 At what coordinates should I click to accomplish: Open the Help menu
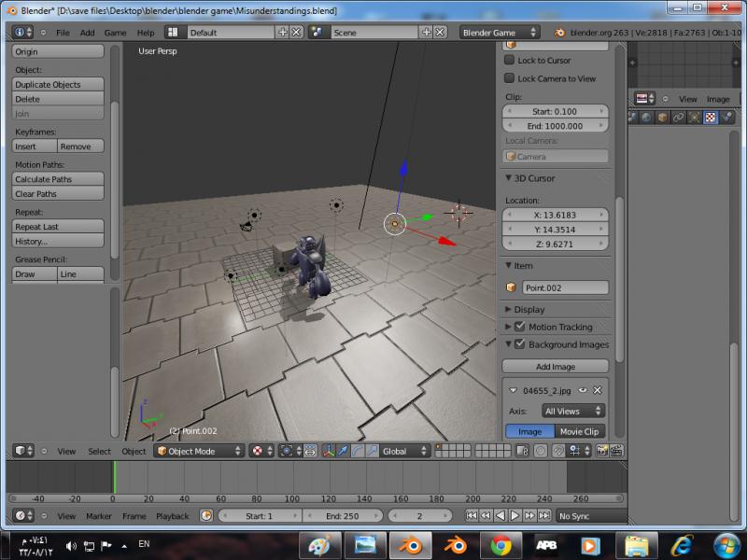click(x=146, y=33)
